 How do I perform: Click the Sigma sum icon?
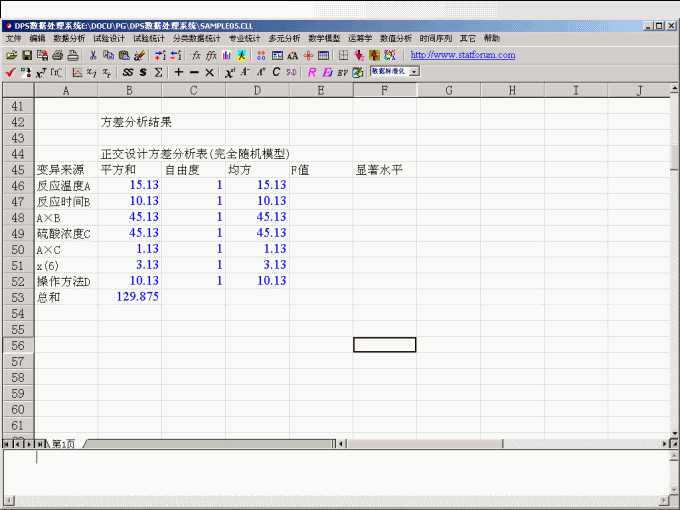point(158,72)
